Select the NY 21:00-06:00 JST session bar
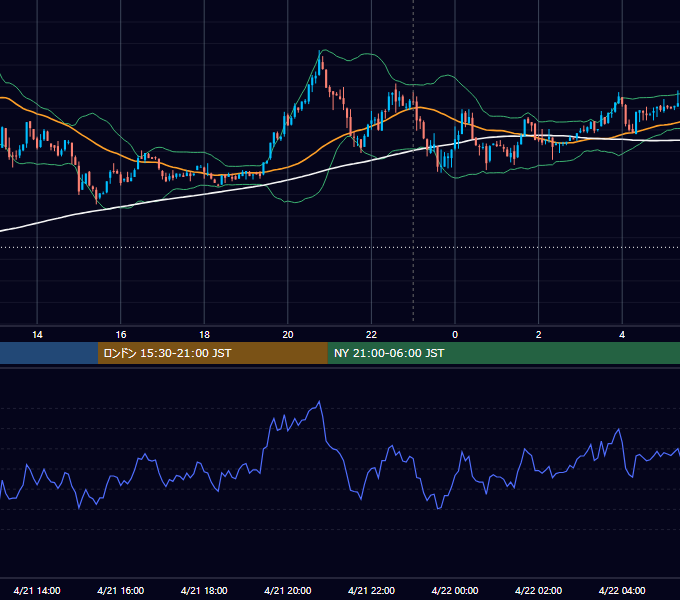This screenshot has height=600, width=680. (x=503, y=353)
